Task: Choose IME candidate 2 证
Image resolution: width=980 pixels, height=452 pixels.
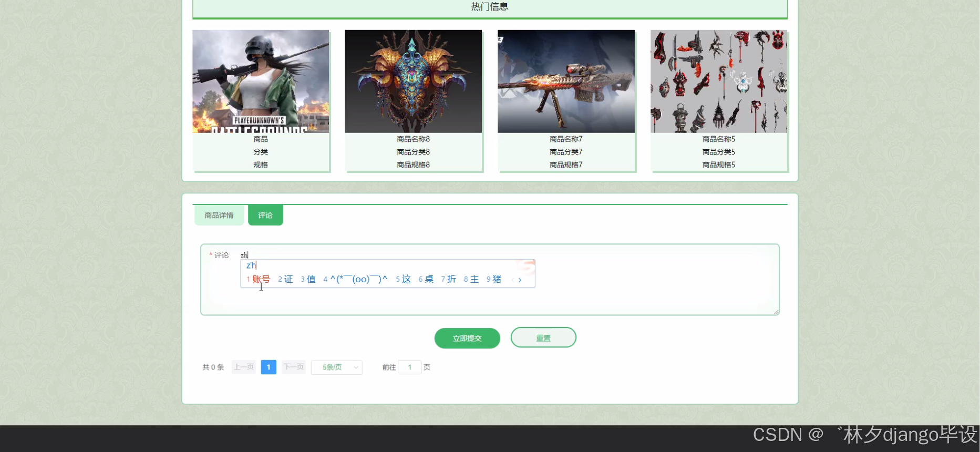Action: click(x=285, y=279)
